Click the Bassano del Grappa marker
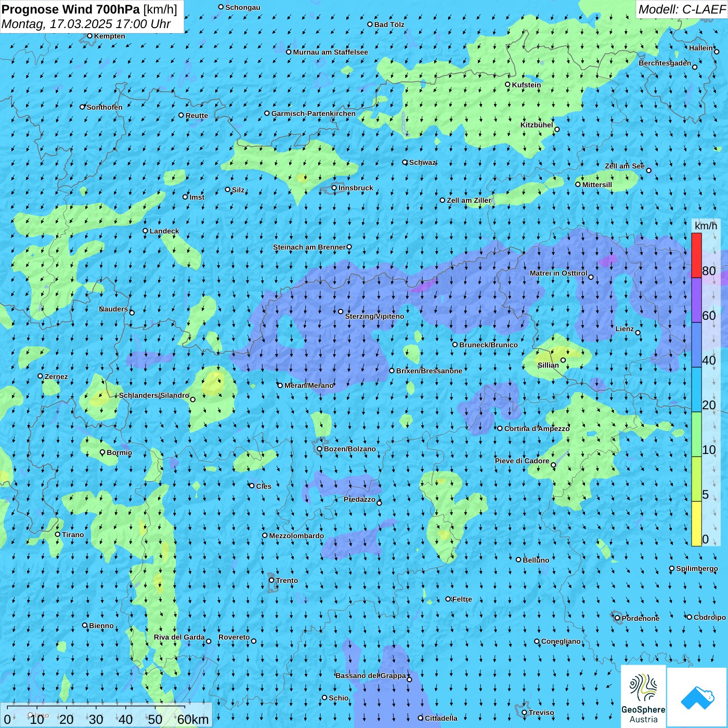728x728 pixels. 409,679
